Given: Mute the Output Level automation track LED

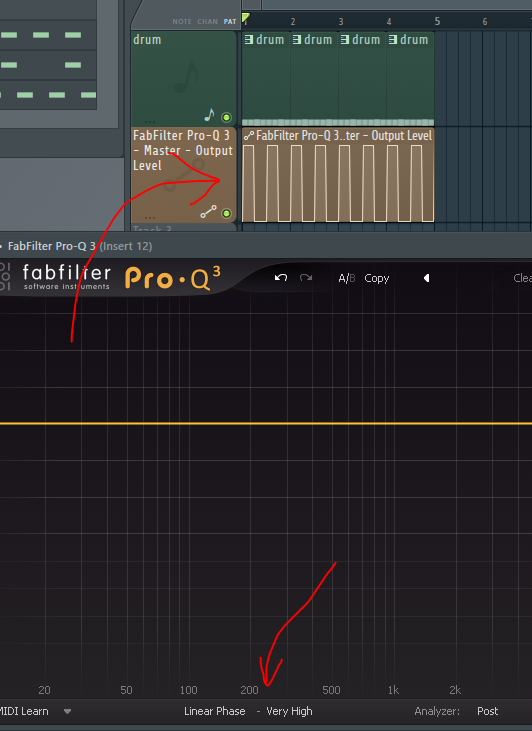Looking at the screenshot, I should pyautogui.click(x=226, y=214).
